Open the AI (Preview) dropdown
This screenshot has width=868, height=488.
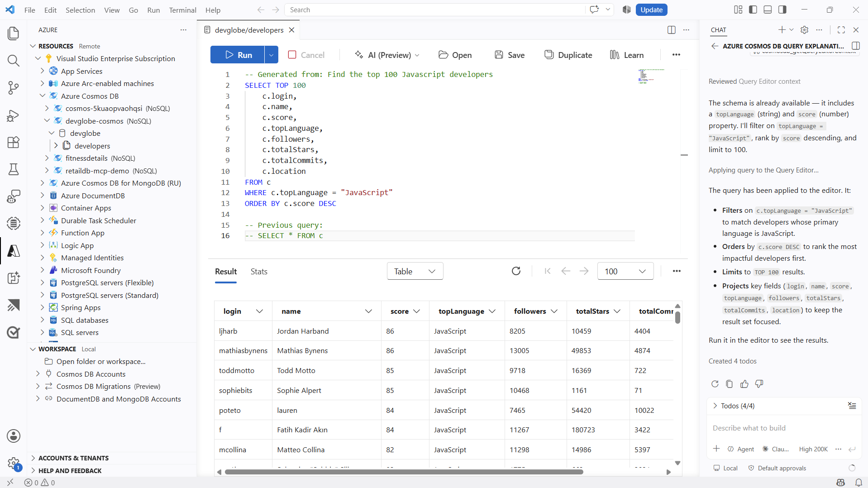point(387,55)
